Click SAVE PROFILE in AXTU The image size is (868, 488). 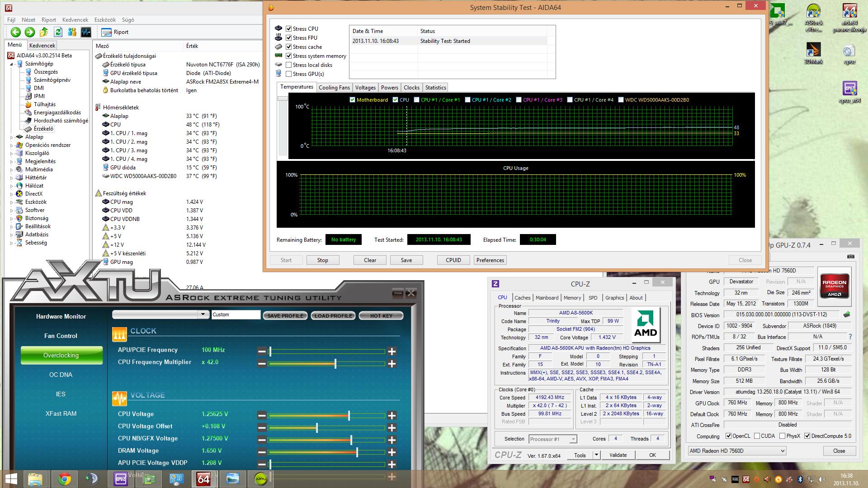pyautogui.click(x=285, y=316)
